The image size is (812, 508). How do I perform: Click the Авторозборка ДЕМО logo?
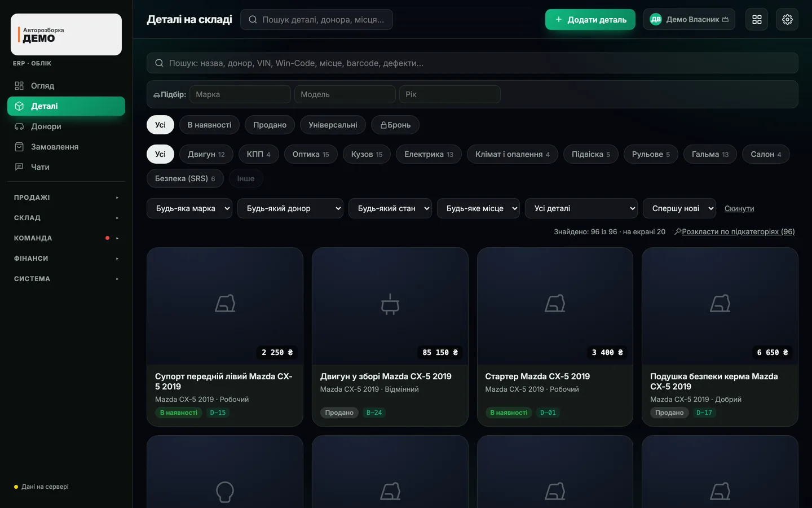click(x=66, y=34)
